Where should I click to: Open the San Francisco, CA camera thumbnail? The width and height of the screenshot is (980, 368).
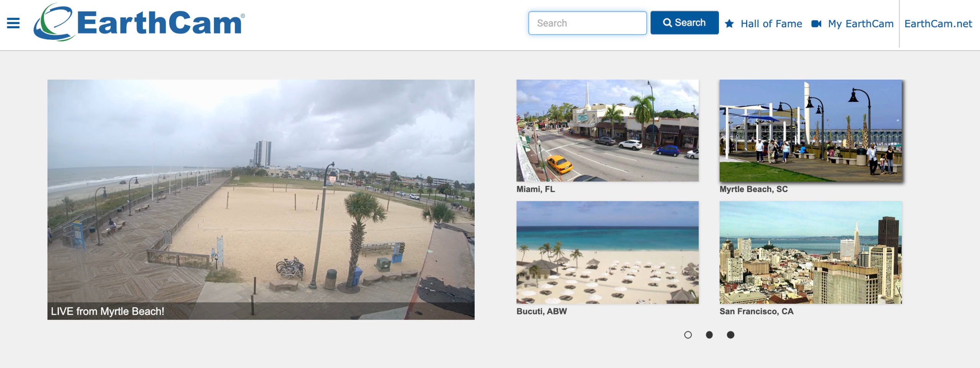pyautogui.click(x=810, y=252)
